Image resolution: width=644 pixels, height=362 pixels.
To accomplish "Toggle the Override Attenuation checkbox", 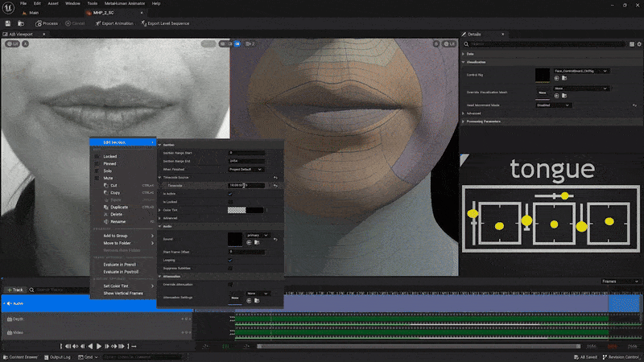I will tap(230, 285).
